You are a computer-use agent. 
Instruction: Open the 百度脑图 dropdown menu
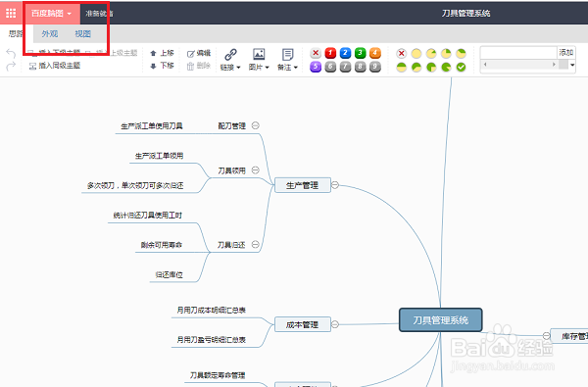(x=51, y=14)
